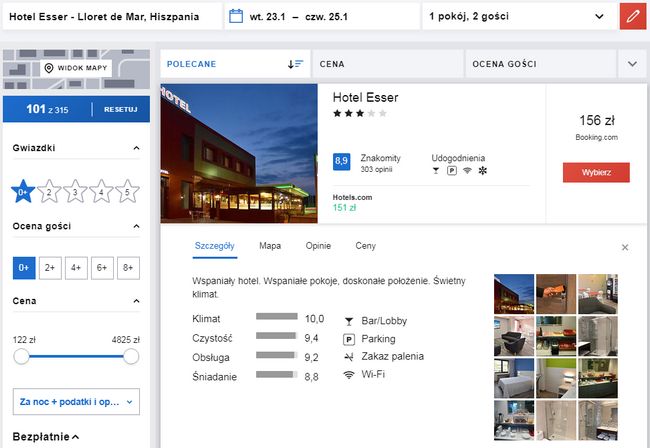Select the 2 star filter
Viewport: 650px width, 448px height.
coord(49,192)
